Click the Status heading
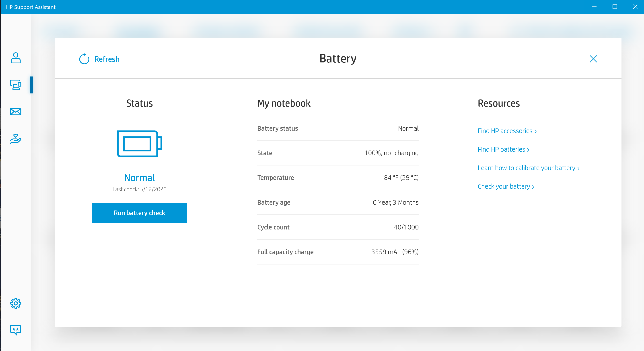This screenshot has width=644, height=351. tap(140, 103)
